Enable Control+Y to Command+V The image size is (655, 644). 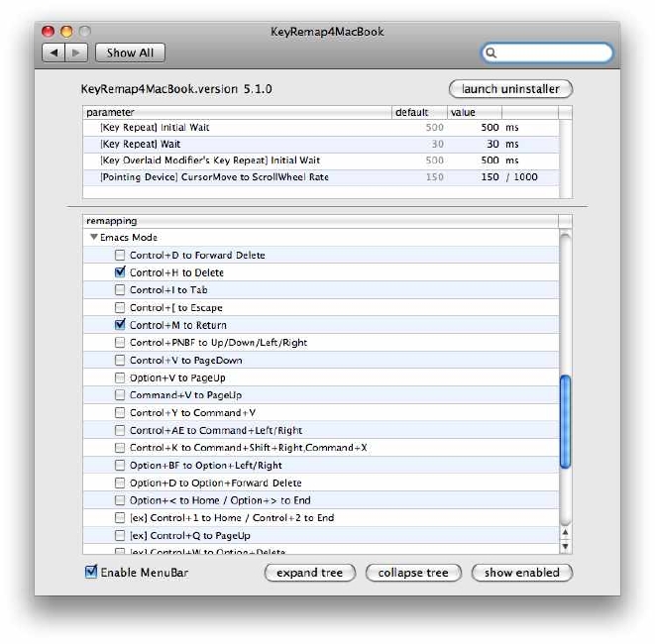point(120,412)
